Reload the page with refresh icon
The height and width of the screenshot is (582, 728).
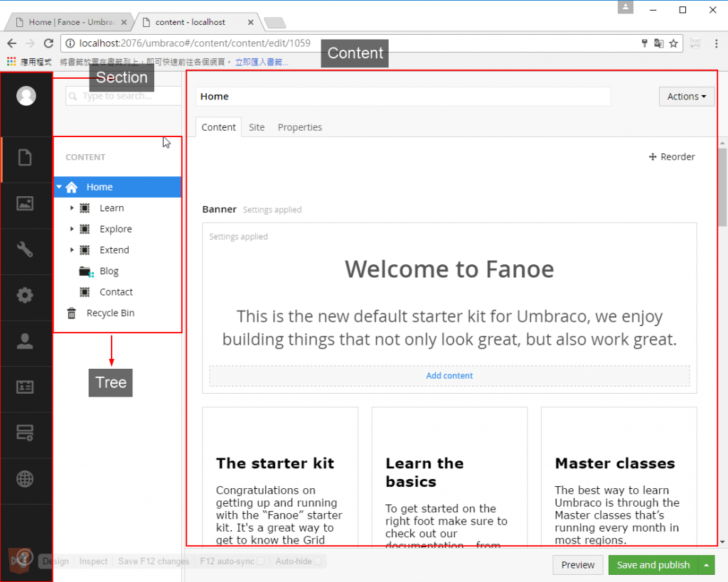click(48, 43)
